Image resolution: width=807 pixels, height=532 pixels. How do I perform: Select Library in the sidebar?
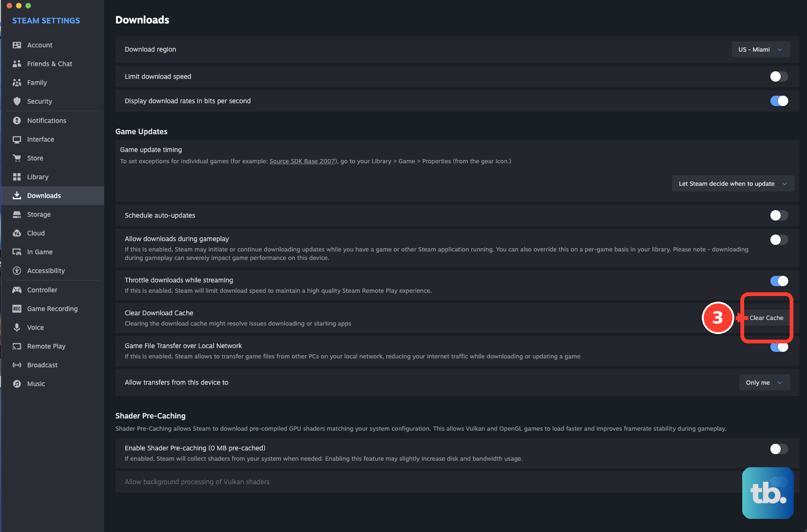(53, 177)
